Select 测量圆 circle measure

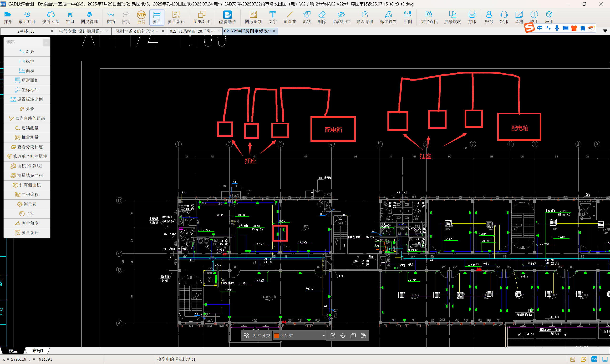pos(27,204)
